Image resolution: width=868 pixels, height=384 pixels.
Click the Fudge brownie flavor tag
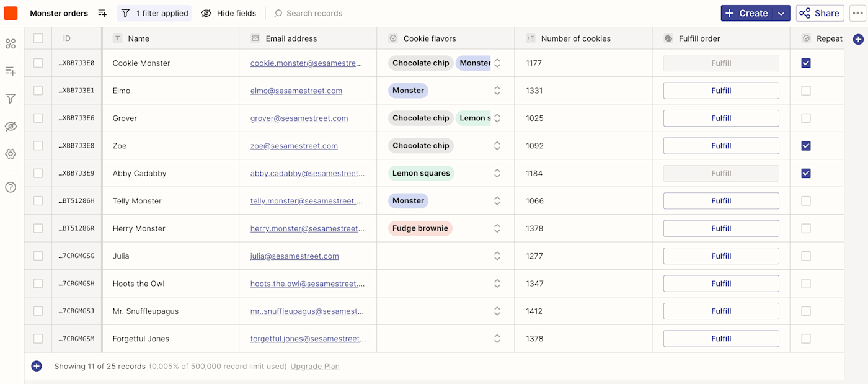pyautogui.click(x=420, y=228)
